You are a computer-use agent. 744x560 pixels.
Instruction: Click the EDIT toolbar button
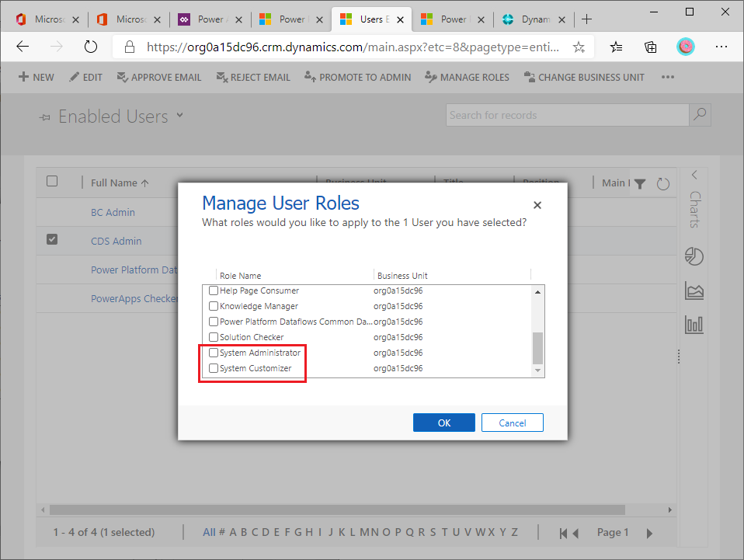[86, 77]
